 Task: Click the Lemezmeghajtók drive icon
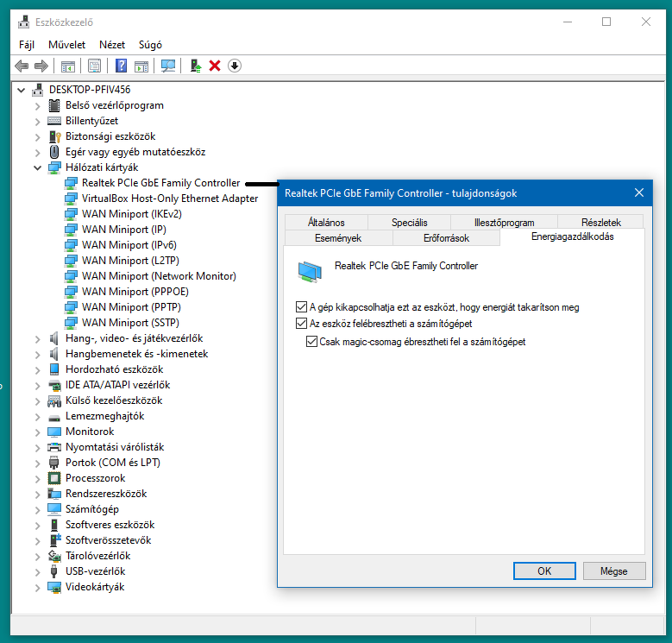[54, 417]
